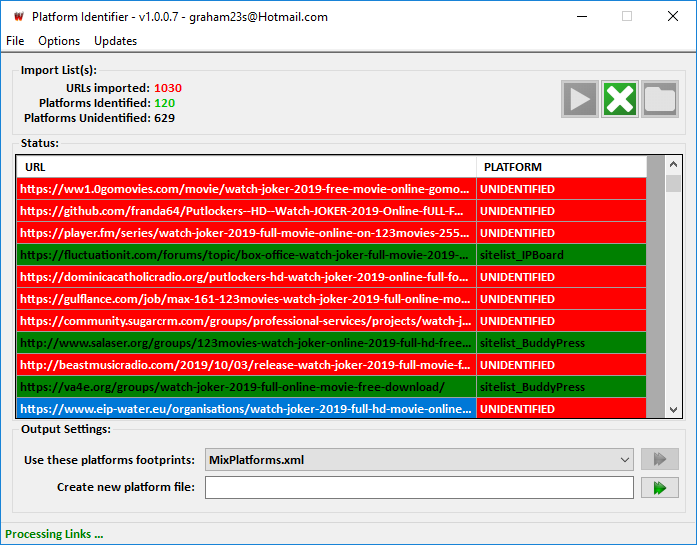Click the scroll down arrow of status list
The image size is (697, 545).
pyautogui.click(x=673, y=409)
